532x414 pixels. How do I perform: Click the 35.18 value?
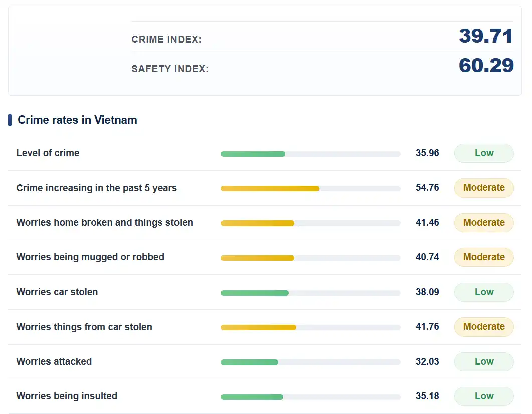(427, 396)
